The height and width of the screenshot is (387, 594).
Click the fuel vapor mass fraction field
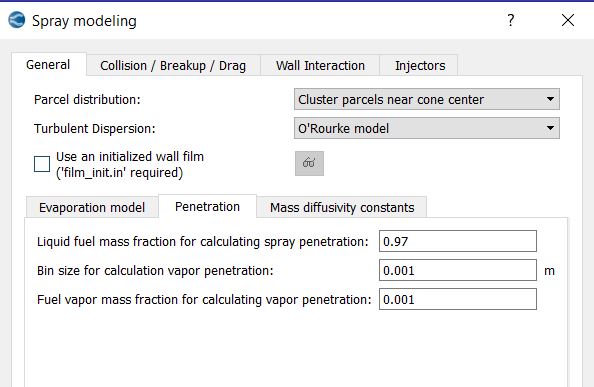458,299
